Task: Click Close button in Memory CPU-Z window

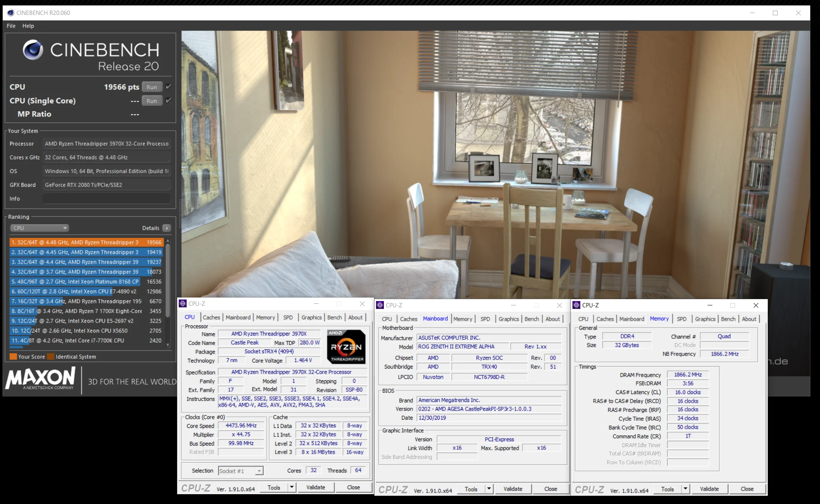Action: pyautogui.click(x=747, y=489)
